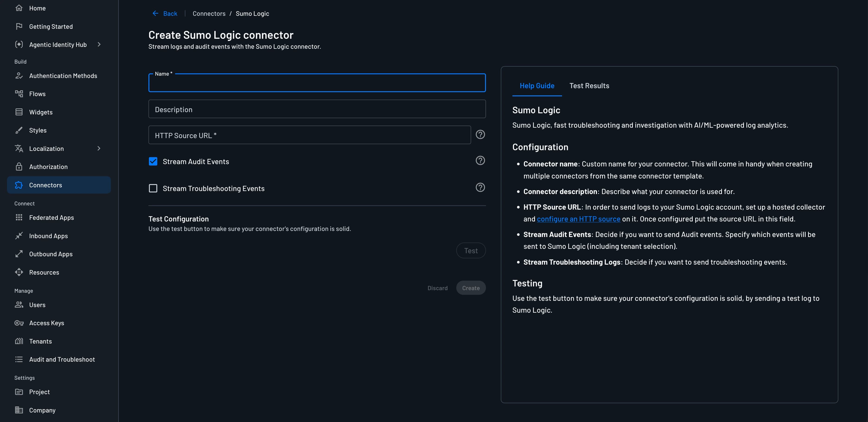Select the Sumo Logic breadcrumb text
This screenshot has width=868, height=422.
click(x=252, y=13)
